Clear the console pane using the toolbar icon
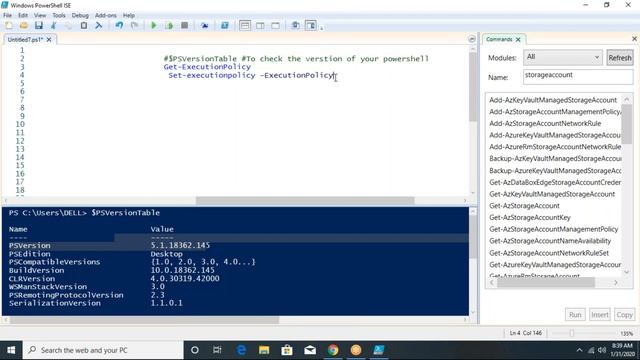 (x=99, y=26)
